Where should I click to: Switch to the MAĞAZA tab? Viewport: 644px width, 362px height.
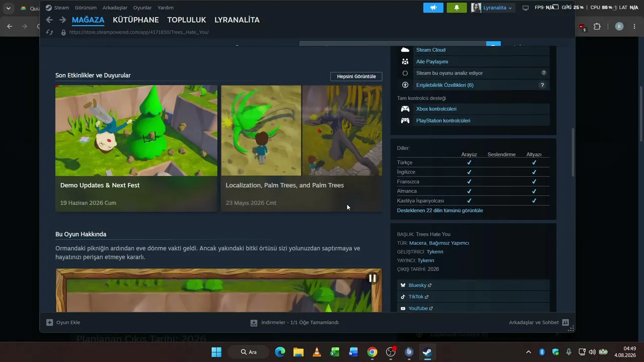point(88,20)
